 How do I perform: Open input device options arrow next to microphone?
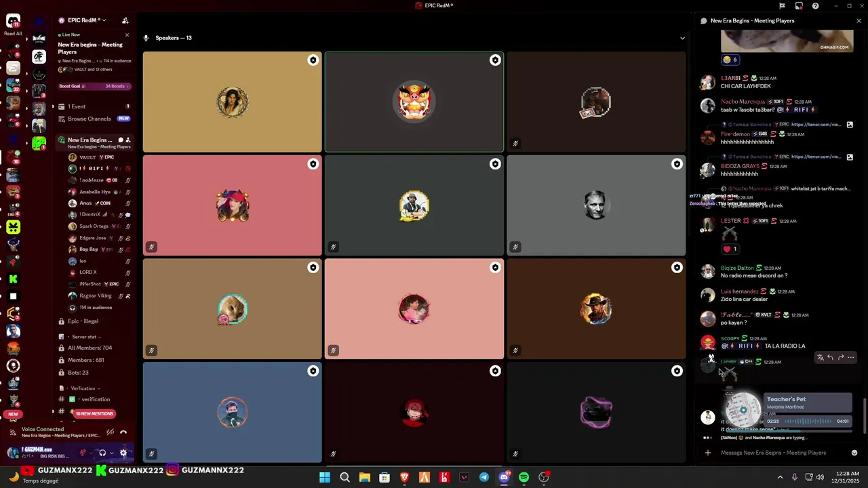tap(92, 453)
